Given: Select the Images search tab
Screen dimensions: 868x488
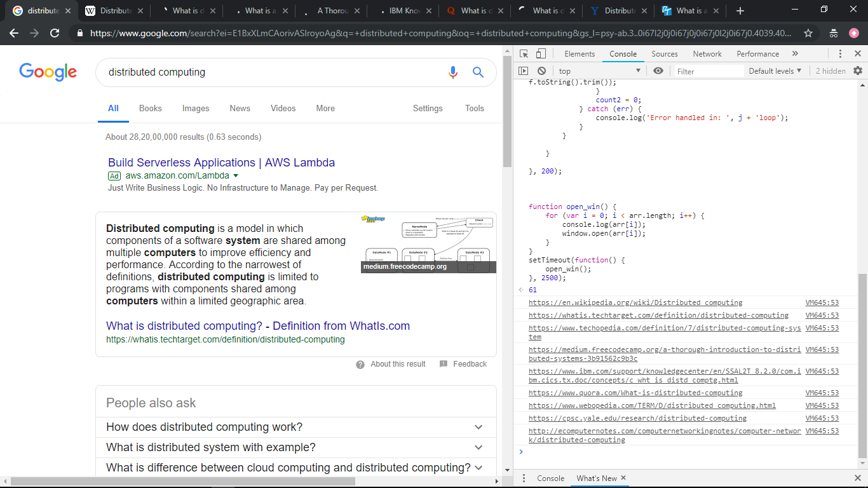Looking at the screenshot, I should pos(196,109).
